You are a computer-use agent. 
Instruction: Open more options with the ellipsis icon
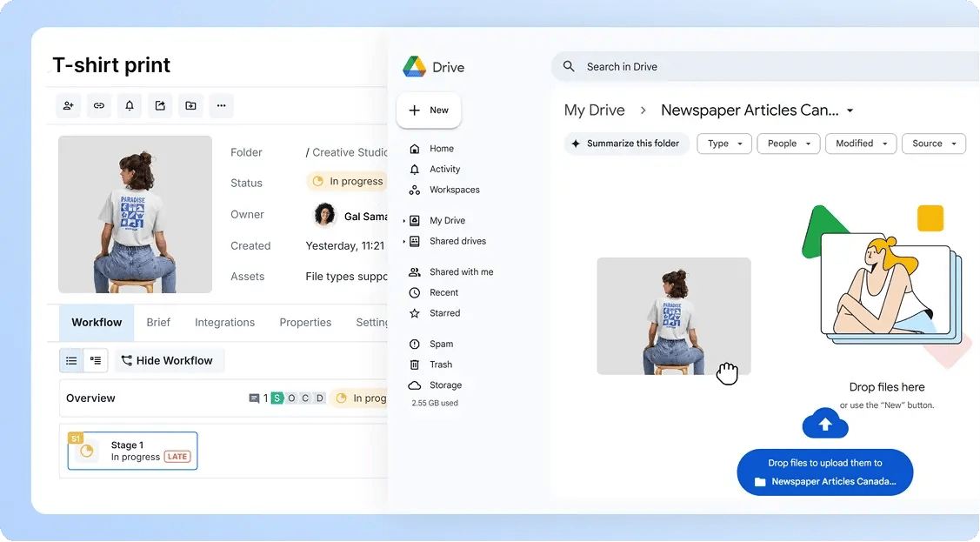[x=221, y=105]
